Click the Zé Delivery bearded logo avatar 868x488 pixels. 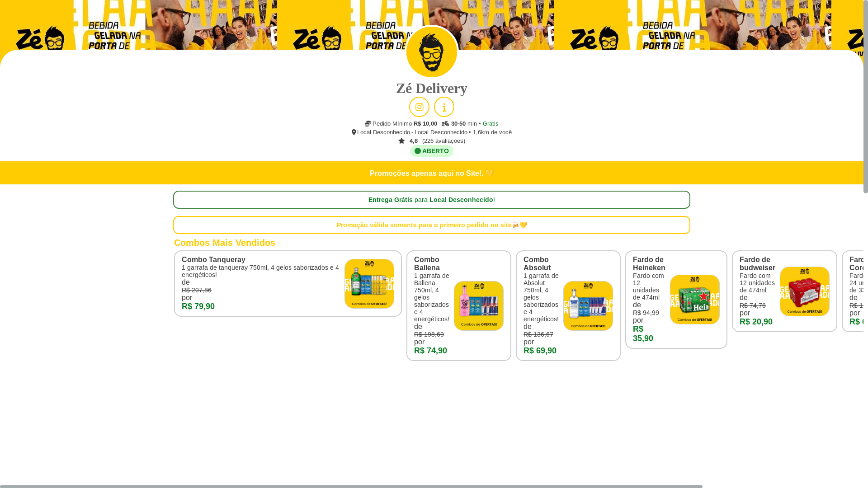(432, 52)
